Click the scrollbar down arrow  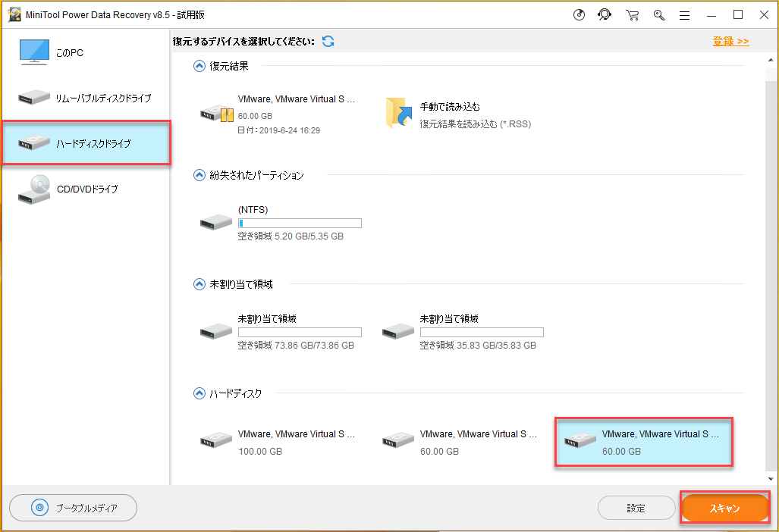click(771, 479)
